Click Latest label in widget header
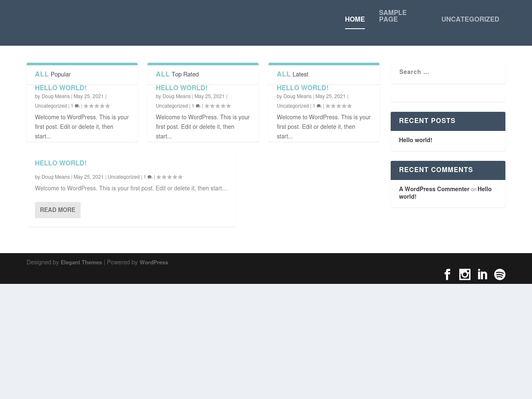Image resolution: width=532 pixels, height=399 pixels. click(300, 74)
